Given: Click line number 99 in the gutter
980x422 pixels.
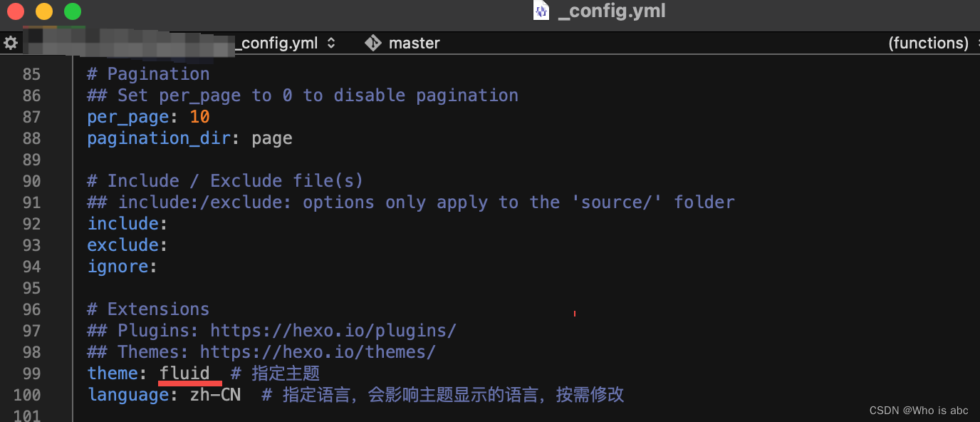Looking at the screenshot, I should [31, 373].
